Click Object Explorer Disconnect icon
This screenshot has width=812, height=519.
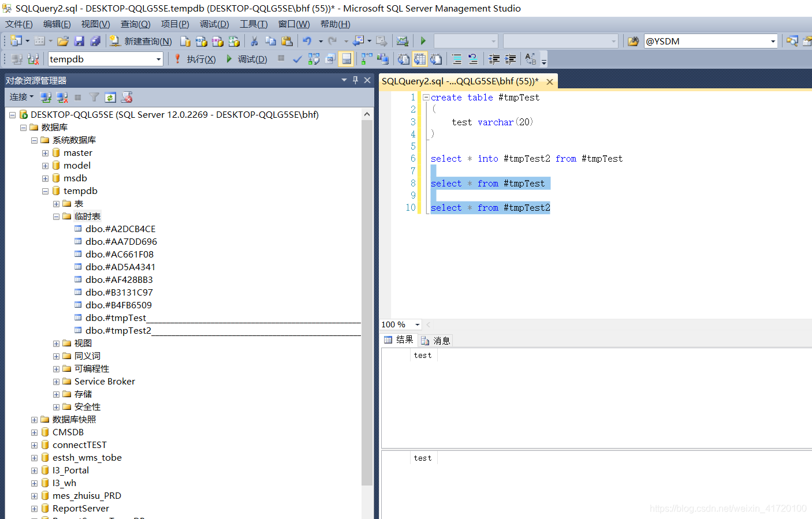tap(62, 97)
